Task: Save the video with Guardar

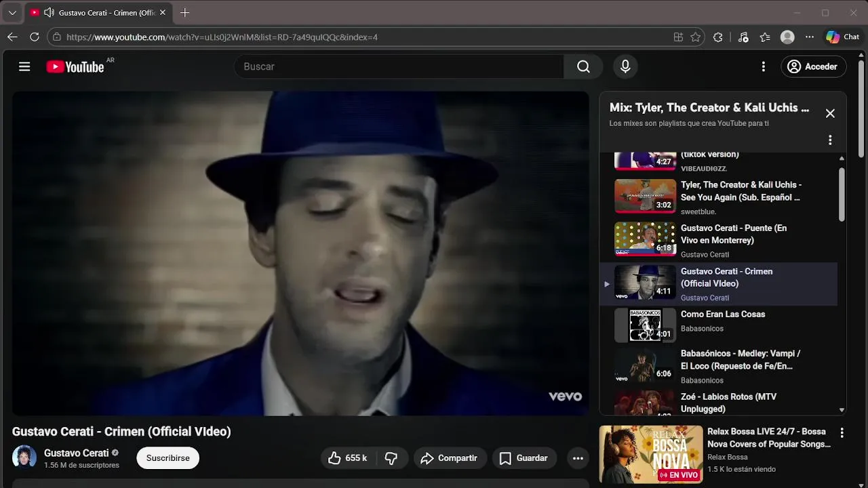Action: [524, 458]
